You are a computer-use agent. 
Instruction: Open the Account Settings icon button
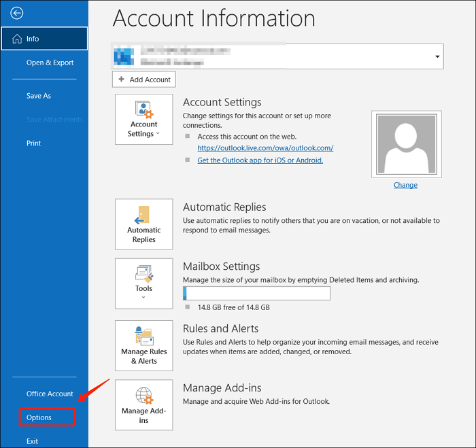click(x=143, y=109)
